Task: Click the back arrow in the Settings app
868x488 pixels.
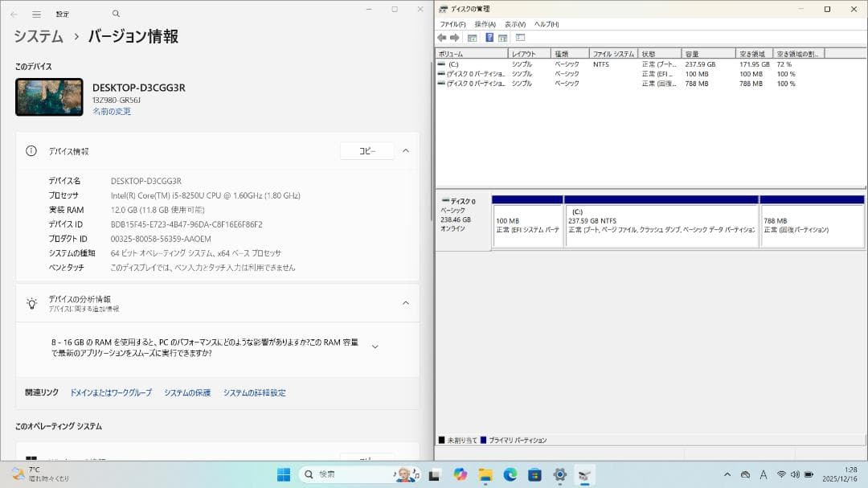Action: (14, 13)
